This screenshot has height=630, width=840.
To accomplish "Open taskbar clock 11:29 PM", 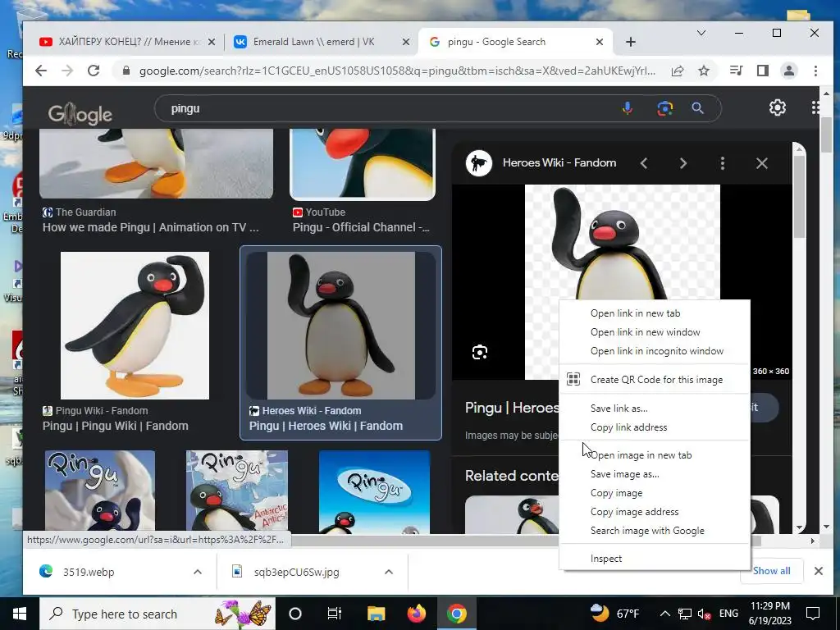I will (x=769, y=614).
